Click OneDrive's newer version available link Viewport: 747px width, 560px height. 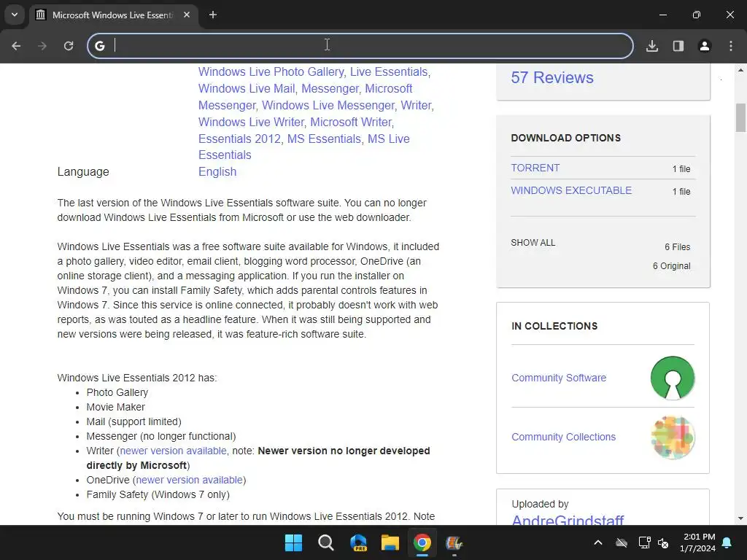pyautogui.click(x=190, y=480)
